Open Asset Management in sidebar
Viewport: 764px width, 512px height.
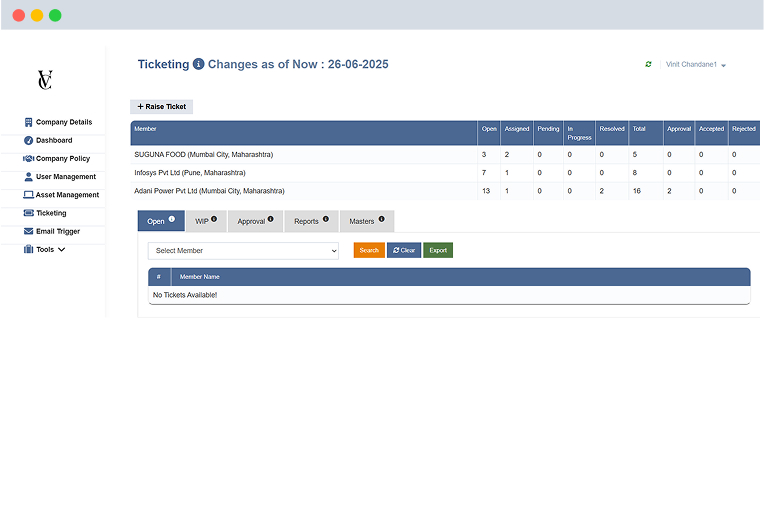67,195
